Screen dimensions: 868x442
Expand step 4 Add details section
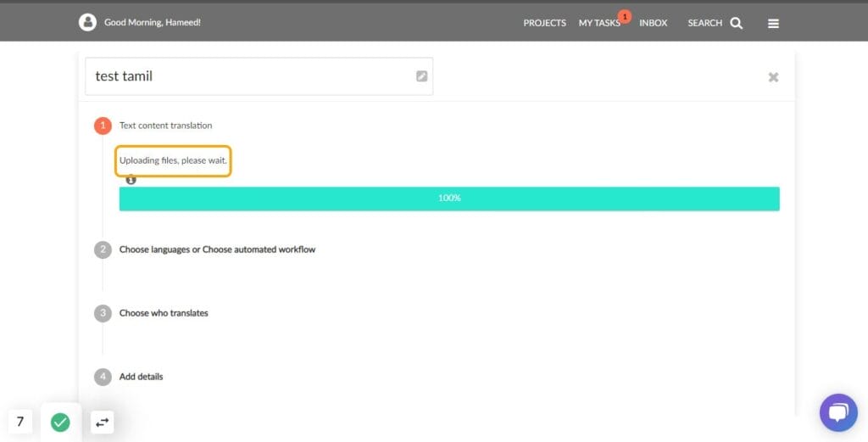pyautogui.click(x=141, y=377)
